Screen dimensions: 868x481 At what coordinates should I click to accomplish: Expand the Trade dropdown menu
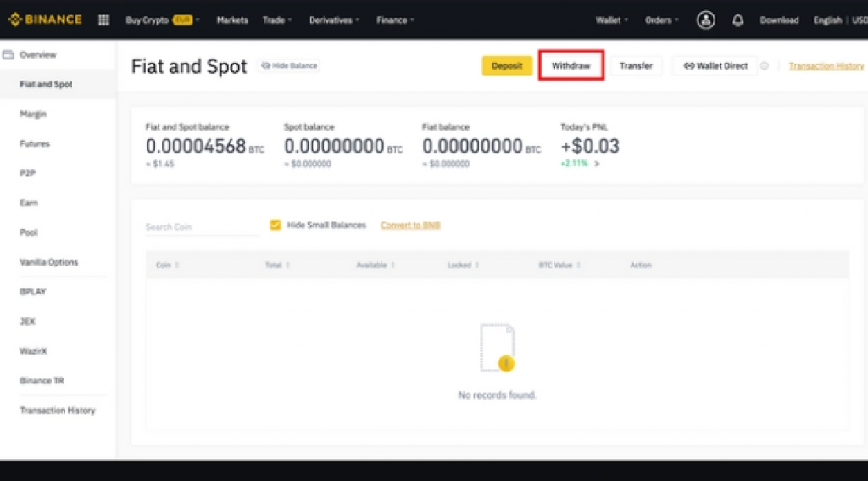tap(277, 20)
